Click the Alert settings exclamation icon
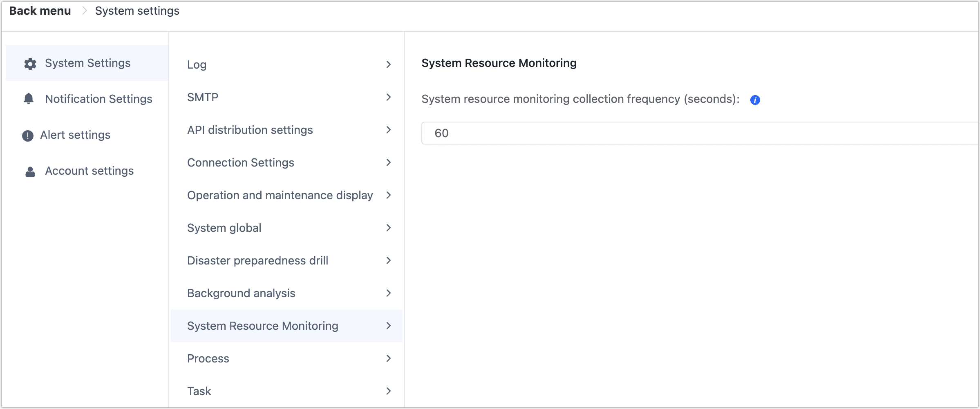 click(27, 135)
